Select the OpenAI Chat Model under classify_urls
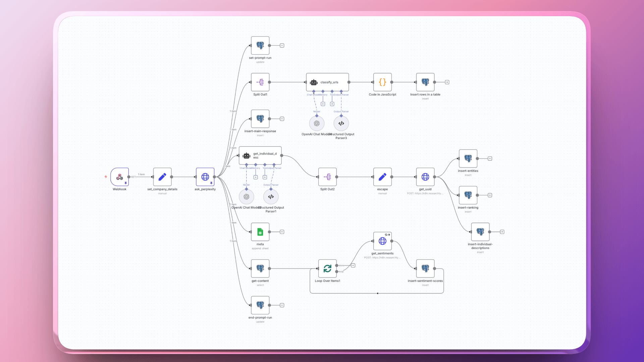 click(x=316, y=123)
